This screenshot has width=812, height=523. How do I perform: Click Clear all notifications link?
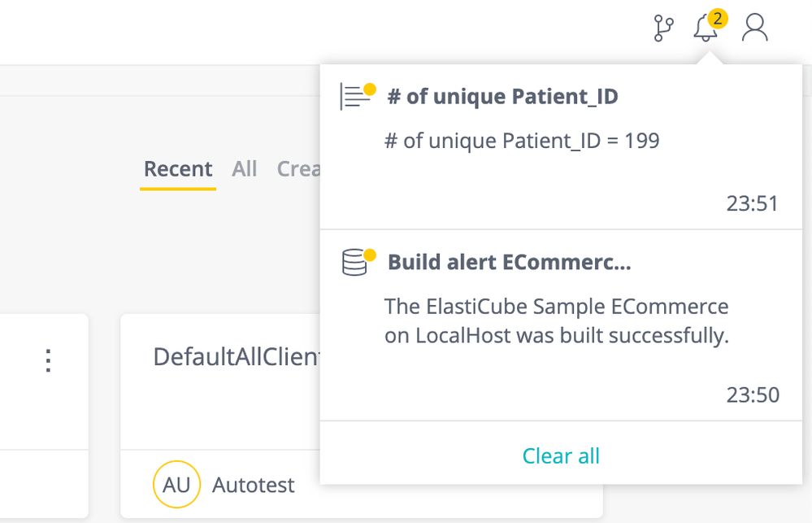[x=561, y=455]
